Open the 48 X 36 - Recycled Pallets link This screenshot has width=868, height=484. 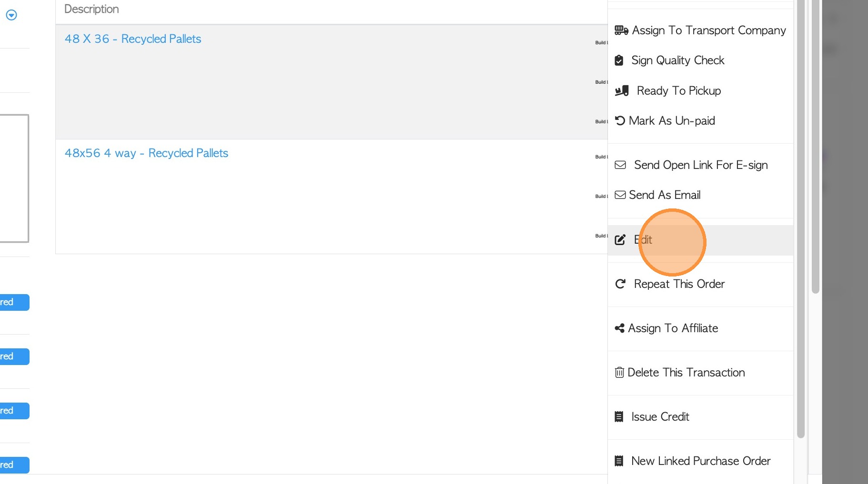(x=133, y=39)
